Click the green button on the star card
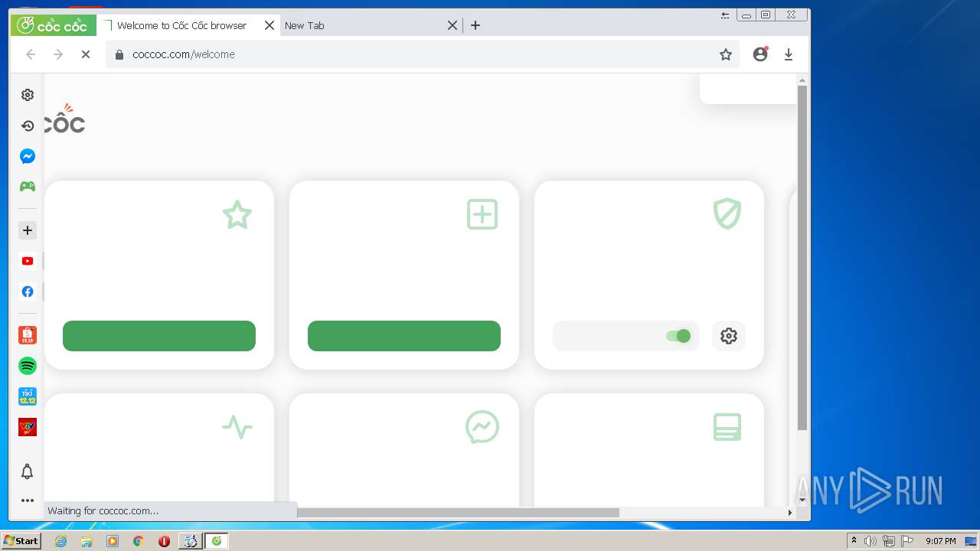This screenshot has height=551, width=980. 159,336
